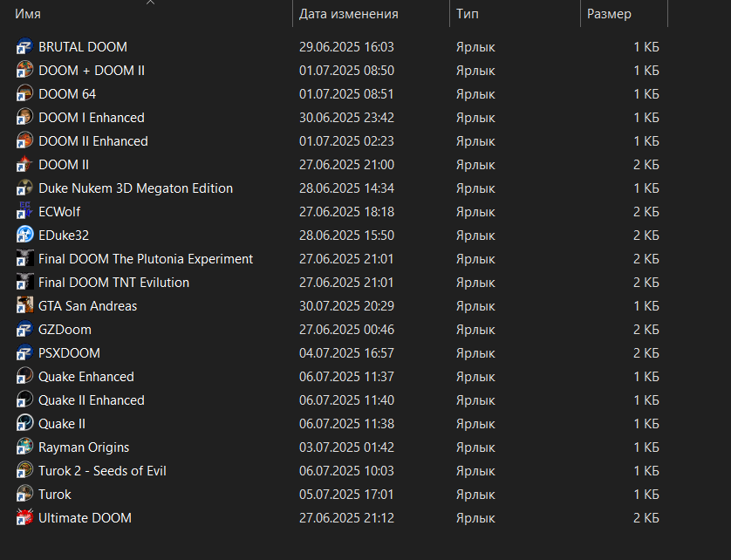
Task: Click the 2 КБ size in the EDuke32 row
Action: (x=646, y=236)
